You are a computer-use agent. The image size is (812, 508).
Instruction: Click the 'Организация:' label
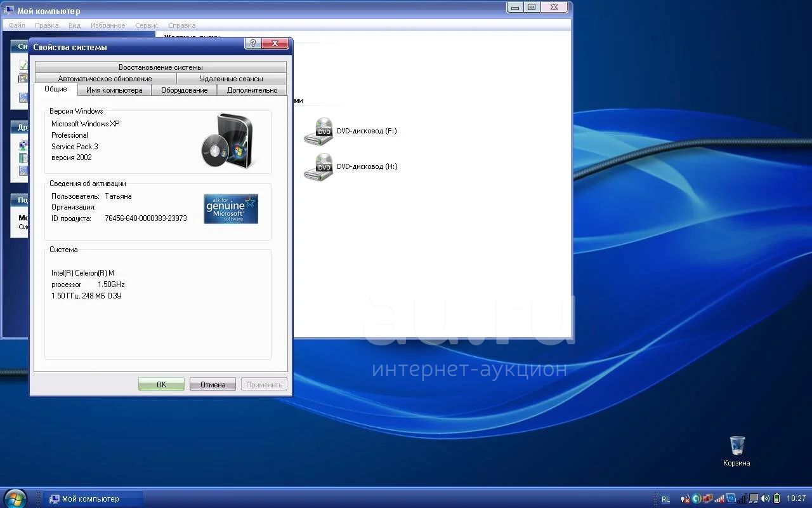(x=74, y=207)
